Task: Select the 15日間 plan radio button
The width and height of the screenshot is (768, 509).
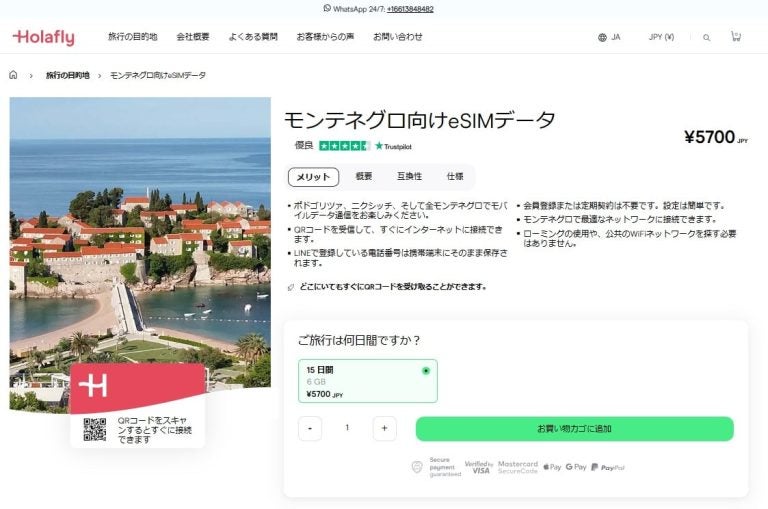Action: (426, 371)
